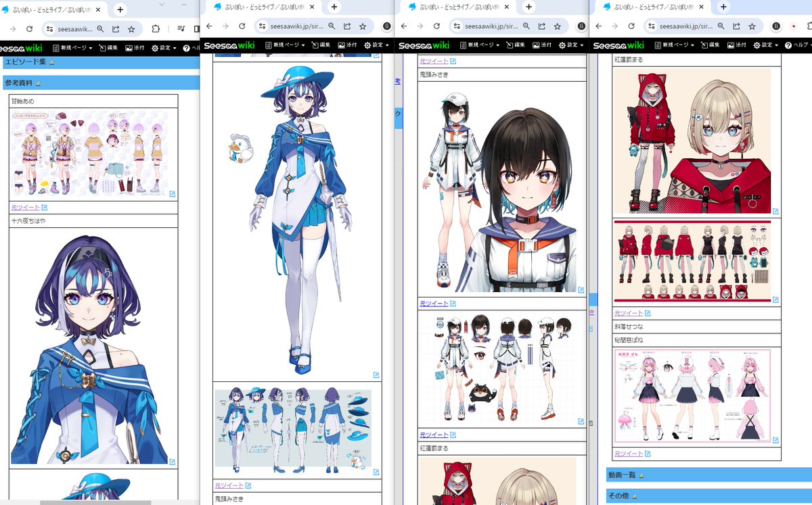
Task: Open 元ツイート link below 鬼頭みさき portrait
Action: coord(434,304)
